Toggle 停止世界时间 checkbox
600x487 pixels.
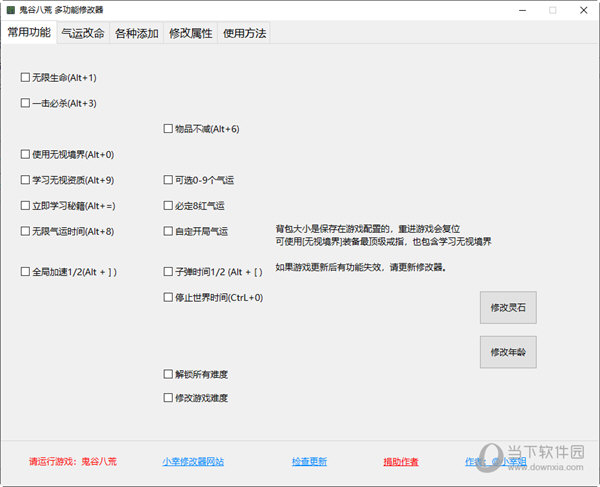pyautogui.click(x=168, y=297)
